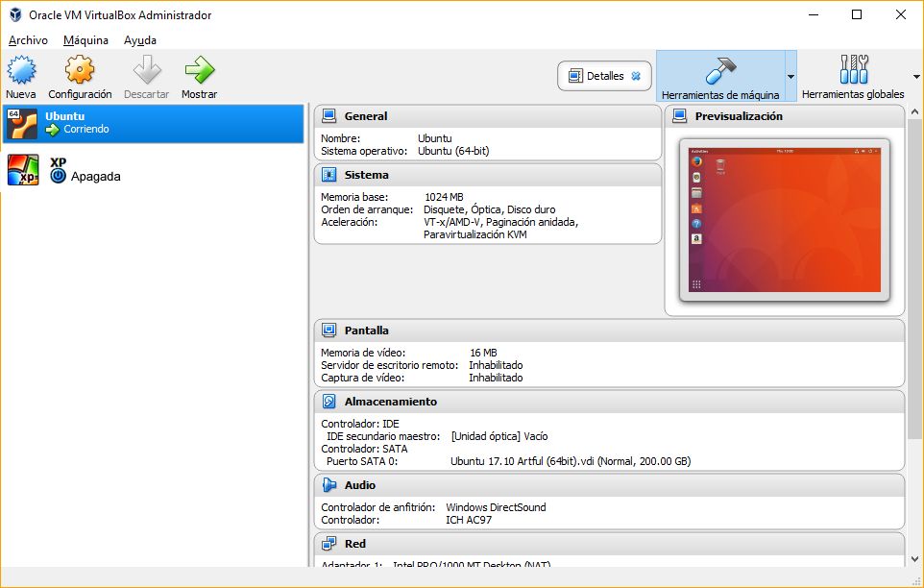Click the Previsualización monitor icon
This screenshot has width=924, height=588.
pos(679,116)
